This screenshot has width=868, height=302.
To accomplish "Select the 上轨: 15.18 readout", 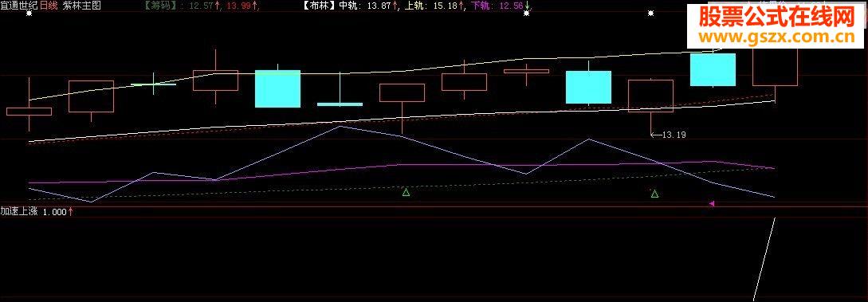I will 432,6.
